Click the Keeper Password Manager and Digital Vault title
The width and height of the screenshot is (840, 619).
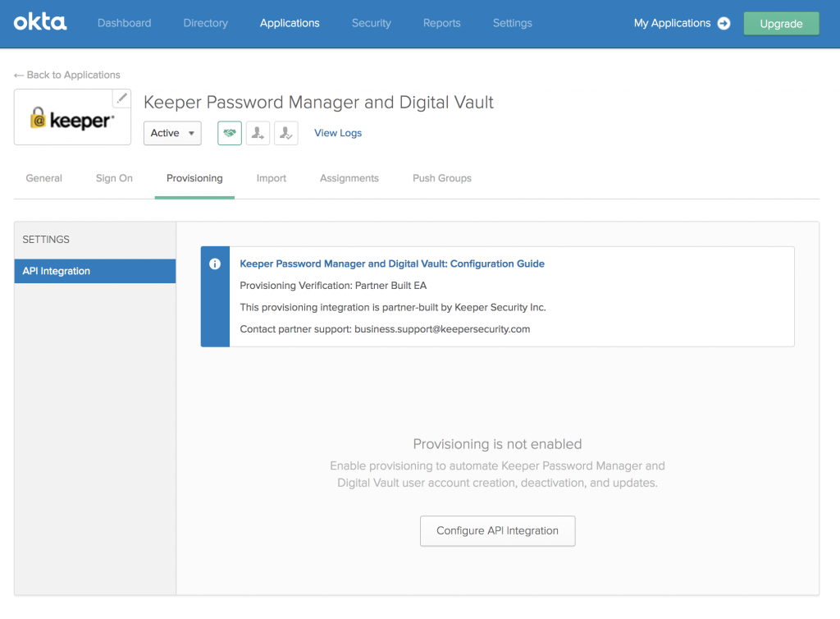[x=318, y=103]
